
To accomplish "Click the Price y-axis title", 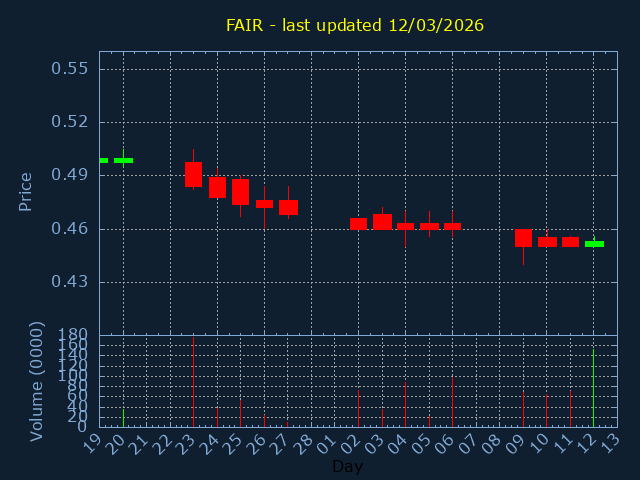I will pyautogui.click(x=26, y=190).
